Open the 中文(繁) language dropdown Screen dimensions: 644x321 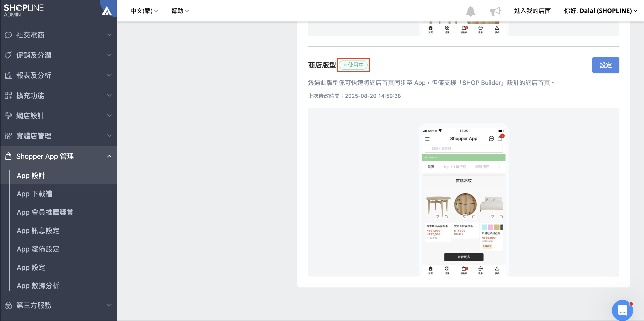[144, 11]
